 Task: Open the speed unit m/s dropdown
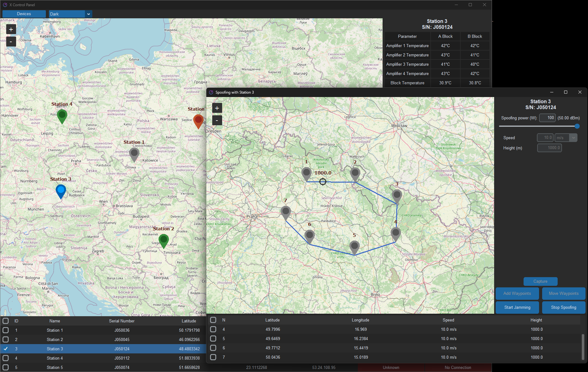(566, 138)
